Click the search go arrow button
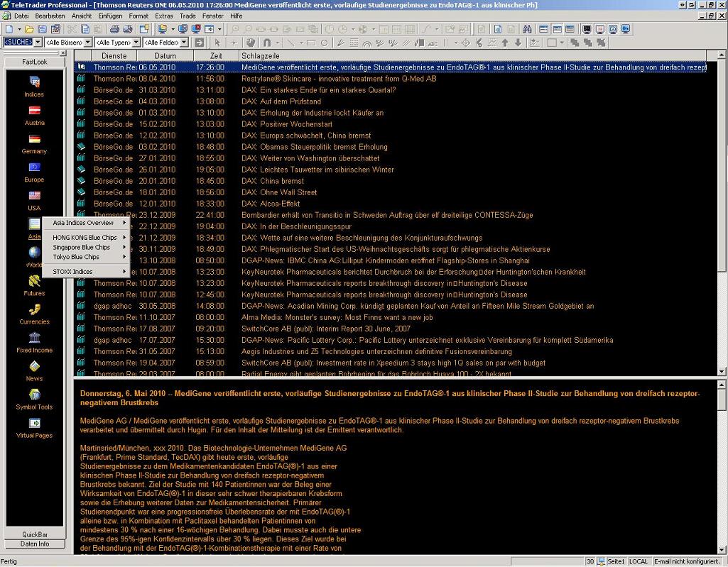Image resolution: width=728 pixels, height=567 pixels. 200,43
